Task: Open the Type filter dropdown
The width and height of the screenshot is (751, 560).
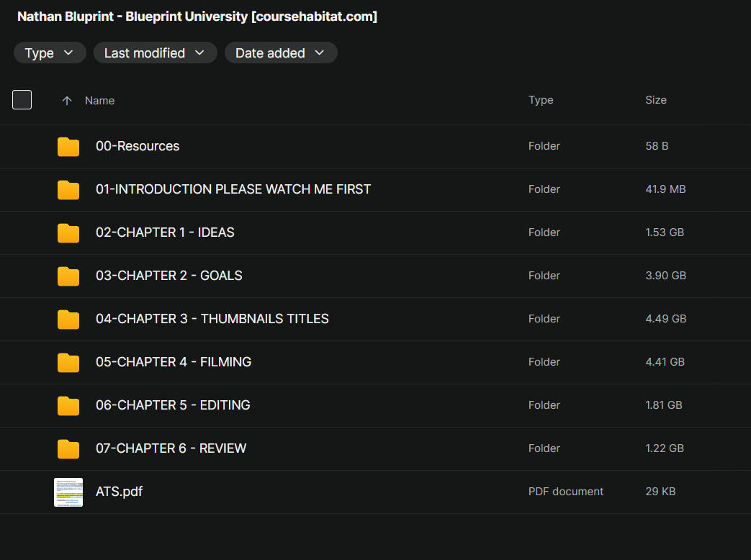Action: click(x=50, y=53)
